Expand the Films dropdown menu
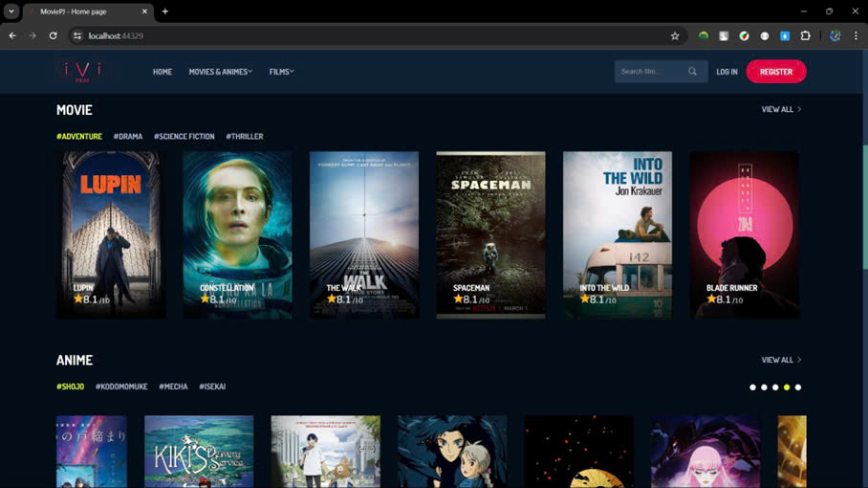Screen dimensions: 868x488 coord(281,72)
